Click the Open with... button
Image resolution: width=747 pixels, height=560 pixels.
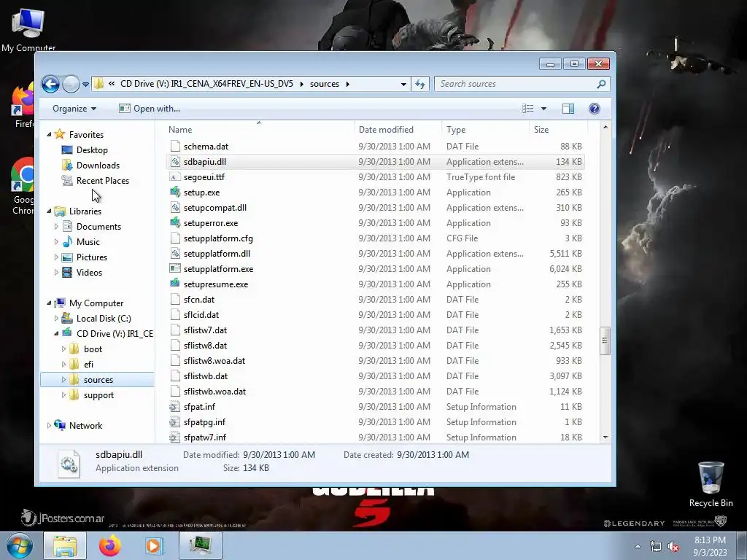[150, 109]
